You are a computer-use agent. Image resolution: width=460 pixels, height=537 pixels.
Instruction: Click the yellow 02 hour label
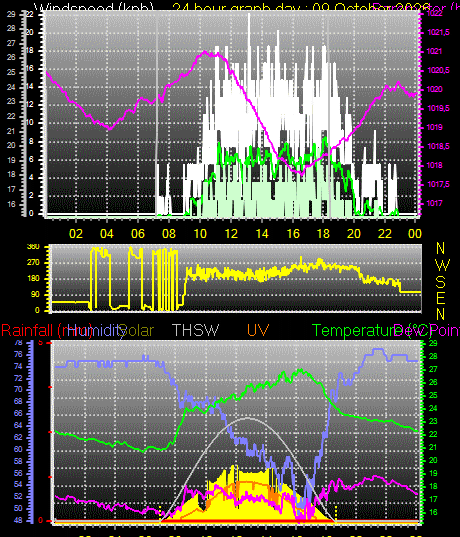click(76, 234)
